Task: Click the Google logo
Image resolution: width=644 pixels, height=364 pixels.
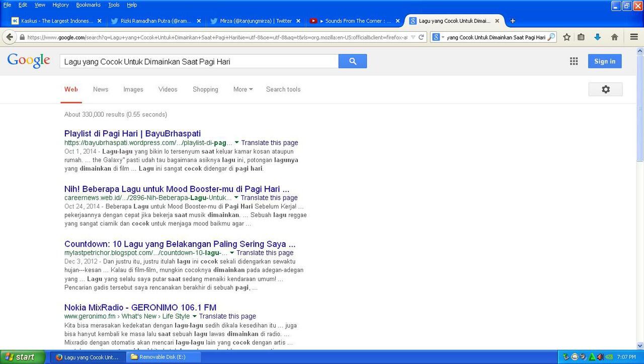Action: [x=29, y=60]
